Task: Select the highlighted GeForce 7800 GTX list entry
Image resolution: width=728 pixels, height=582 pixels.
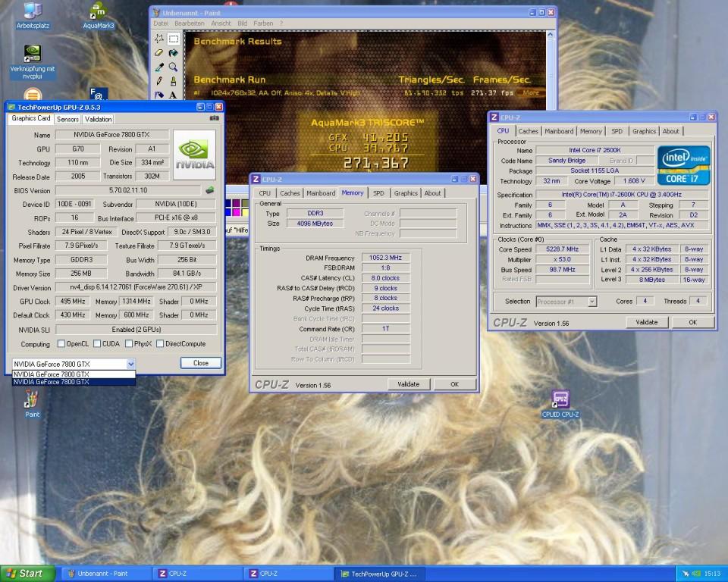Action: pos(74,382)
